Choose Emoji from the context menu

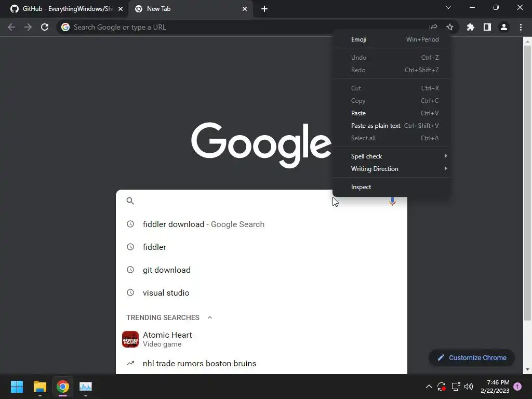tap(392, 39)
